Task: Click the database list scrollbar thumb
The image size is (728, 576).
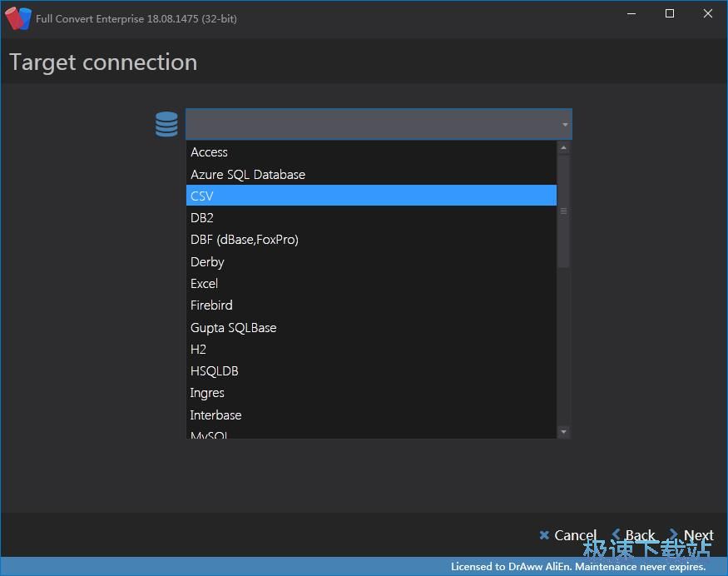Action: pyautogui.click(x=563, y=211)
